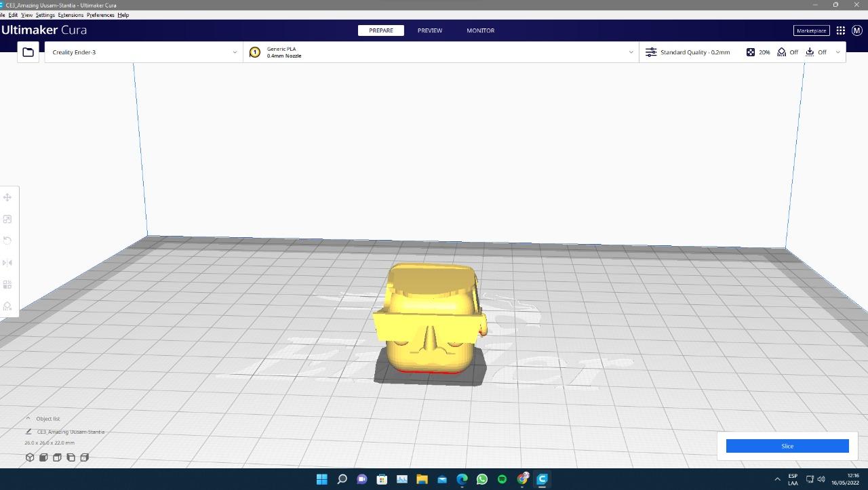Open the Marketplace
Screen dimensions: 868x490
811,30
